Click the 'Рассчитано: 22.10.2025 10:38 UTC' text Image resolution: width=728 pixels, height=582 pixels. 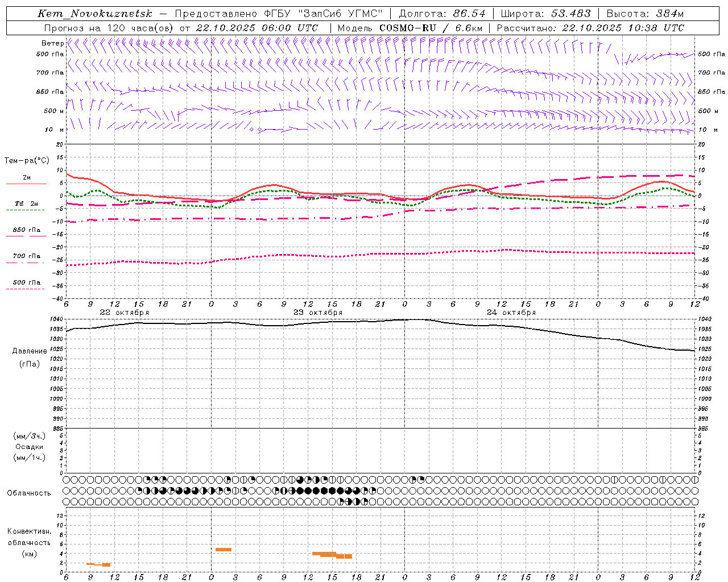(x=590, y=28)
